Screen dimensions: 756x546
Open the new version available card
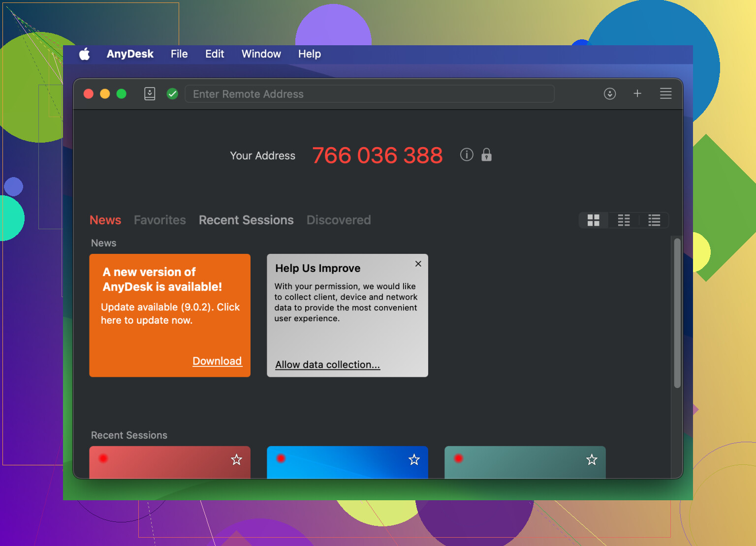(x=170, y=315)
